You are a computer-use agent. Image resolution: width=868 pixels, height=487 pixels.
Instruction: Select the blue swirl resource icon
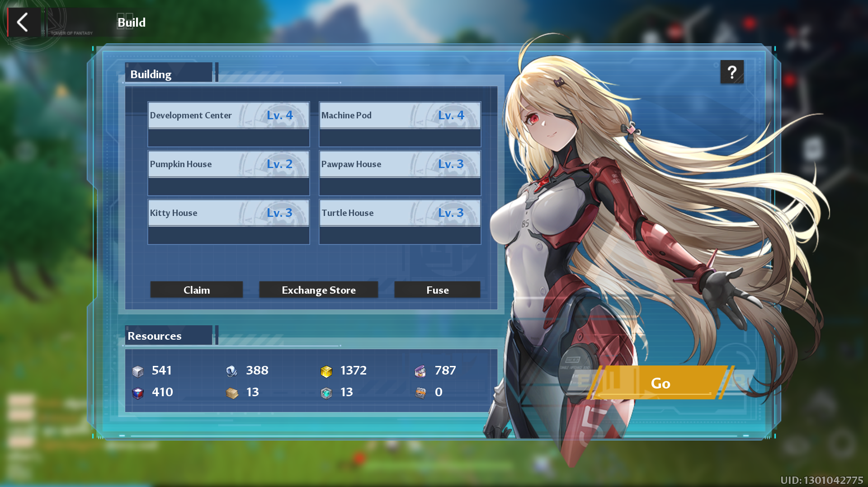point(231,371)
